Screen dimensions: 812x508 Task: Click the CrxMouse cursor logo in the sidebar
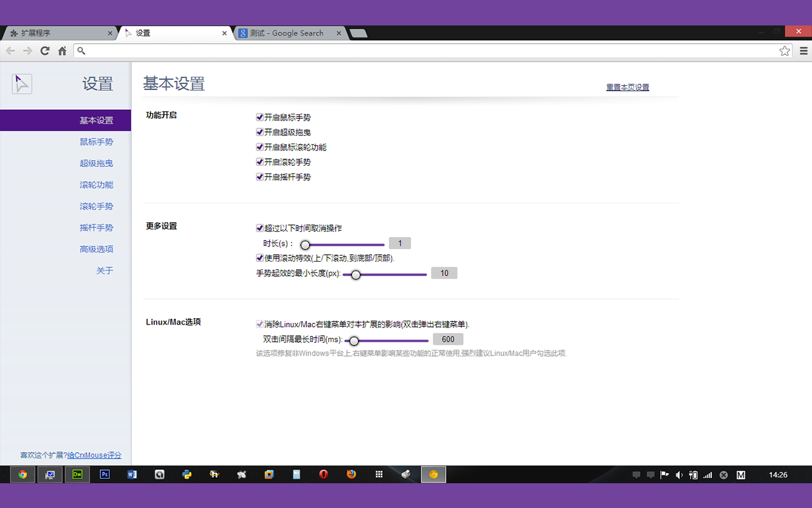(x=22, y=83)
